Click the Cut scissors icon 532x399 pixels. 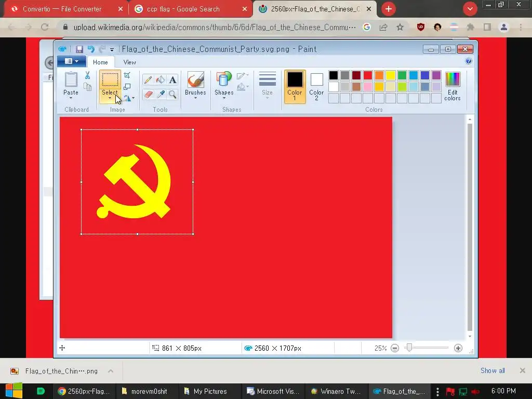pyautogui.click(x=87, y=75)
